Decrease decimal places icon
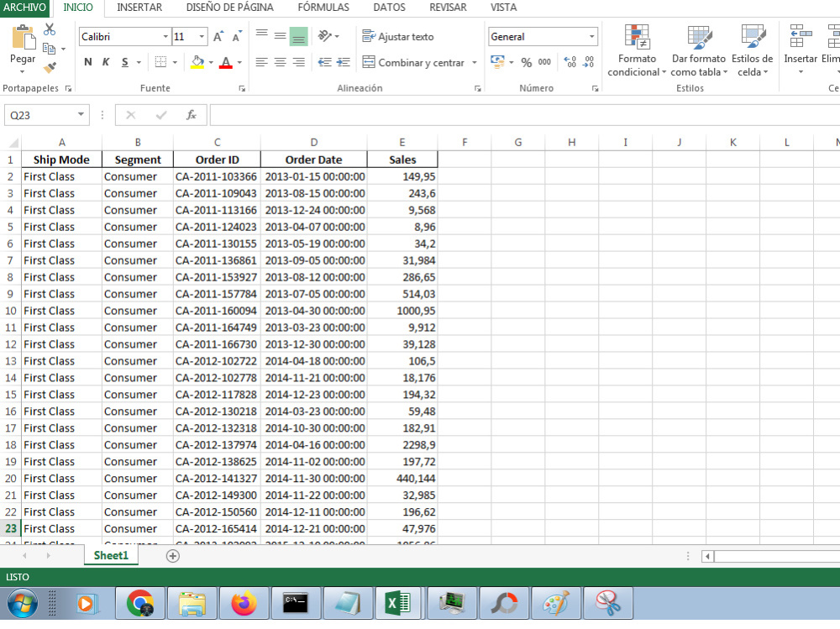 click(x=589, y=62)
